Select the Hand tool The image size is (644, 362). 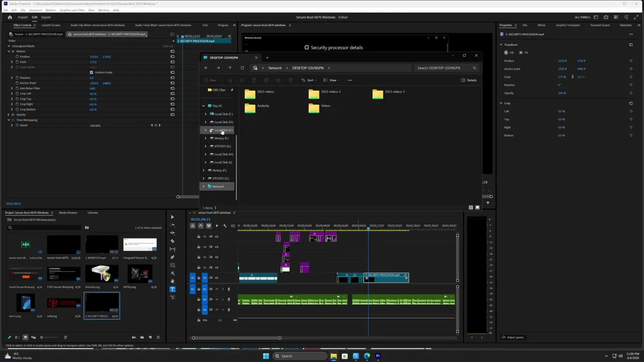172,281
